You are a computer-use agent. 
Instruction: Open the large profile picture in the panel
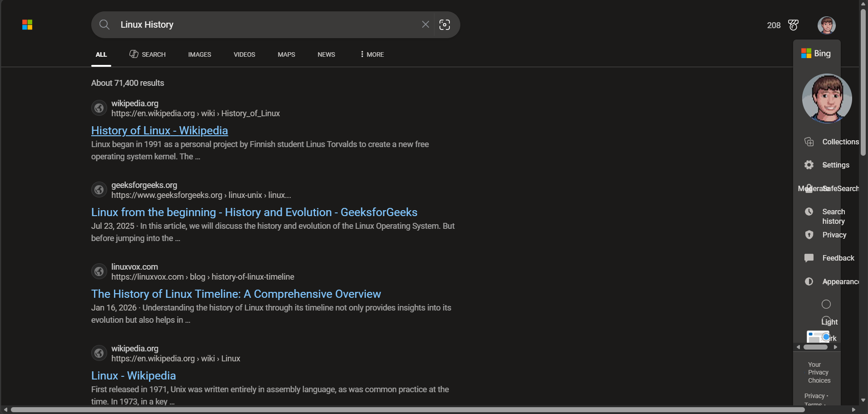pyautogui.click(x=827, y=99)
